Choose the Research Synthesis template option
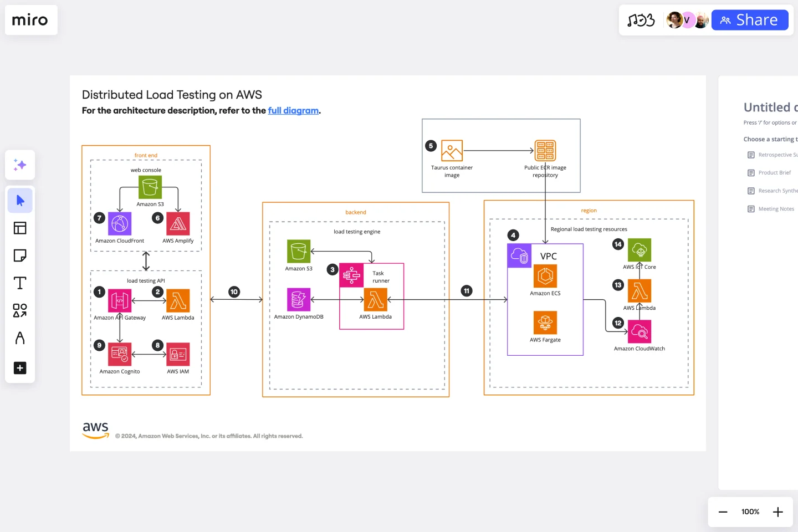 tap(773, 191)
